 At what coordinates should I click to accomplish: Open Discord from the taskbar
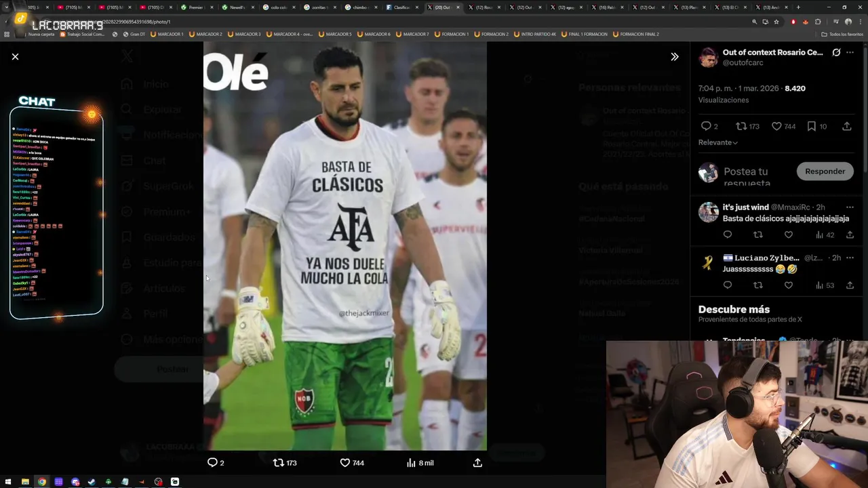pos(75,482)
